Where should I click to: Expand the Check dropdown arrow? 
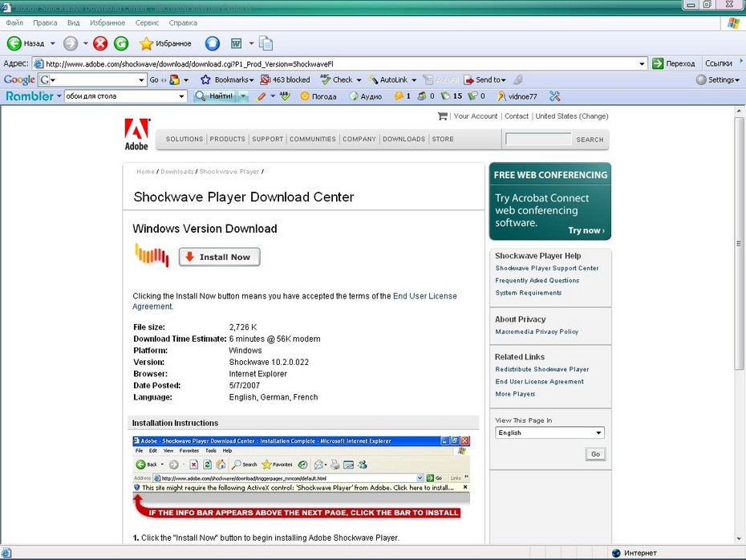coord(359,80)
